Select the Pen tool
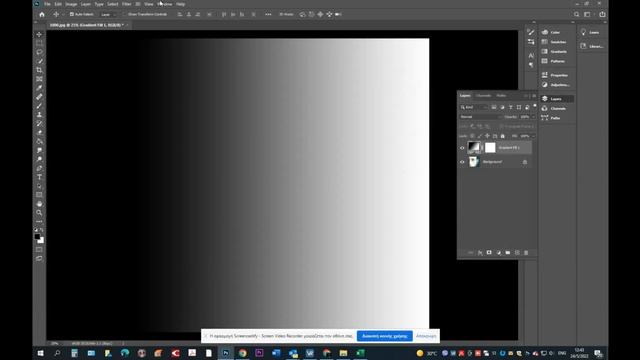The image size is (640, 360). (39, 168)
